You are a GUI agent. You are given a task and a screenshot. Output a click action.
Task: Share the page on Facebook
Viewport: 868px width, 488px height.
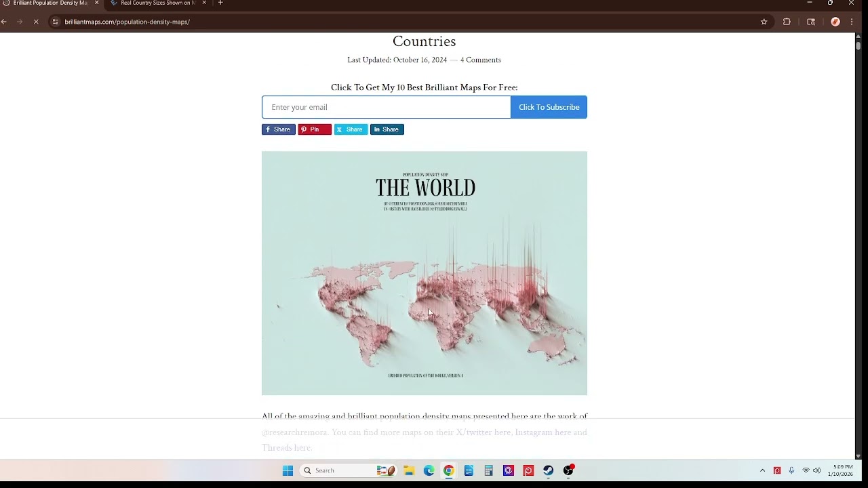coord(279,129)
